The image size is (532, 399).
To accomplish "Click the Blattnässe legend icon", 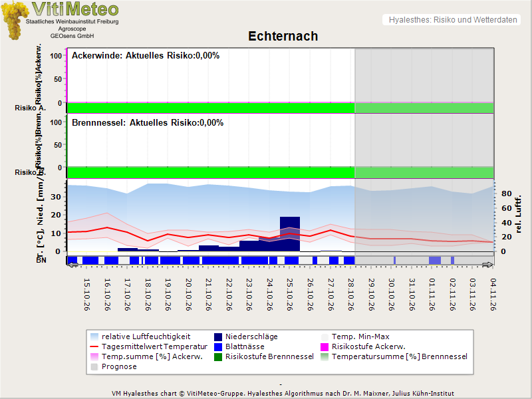I will click(x=218, y=346).
